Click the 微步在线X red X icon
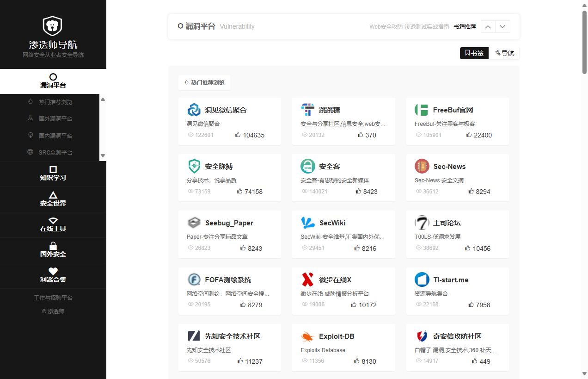 click(x=307, y=280)
